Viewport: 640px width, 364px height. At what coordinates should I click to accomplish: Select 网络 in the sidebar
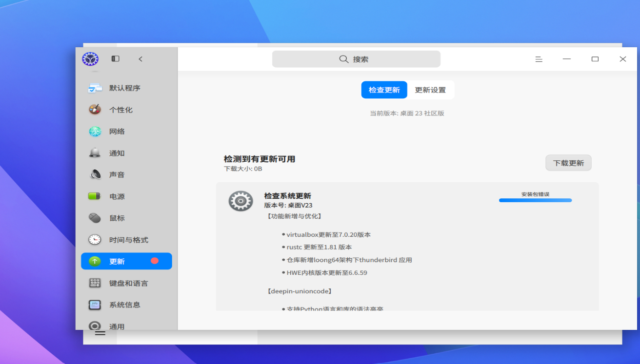(x=126, y=132)
